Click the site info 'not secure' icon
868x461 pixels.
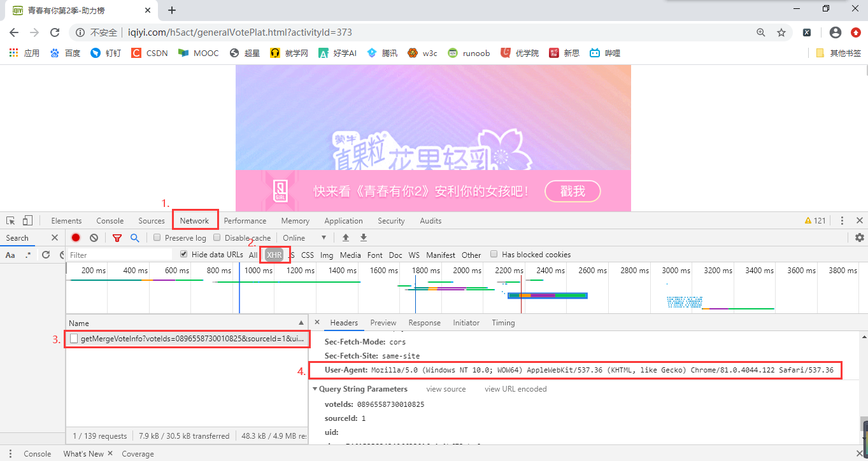point(80,32)
